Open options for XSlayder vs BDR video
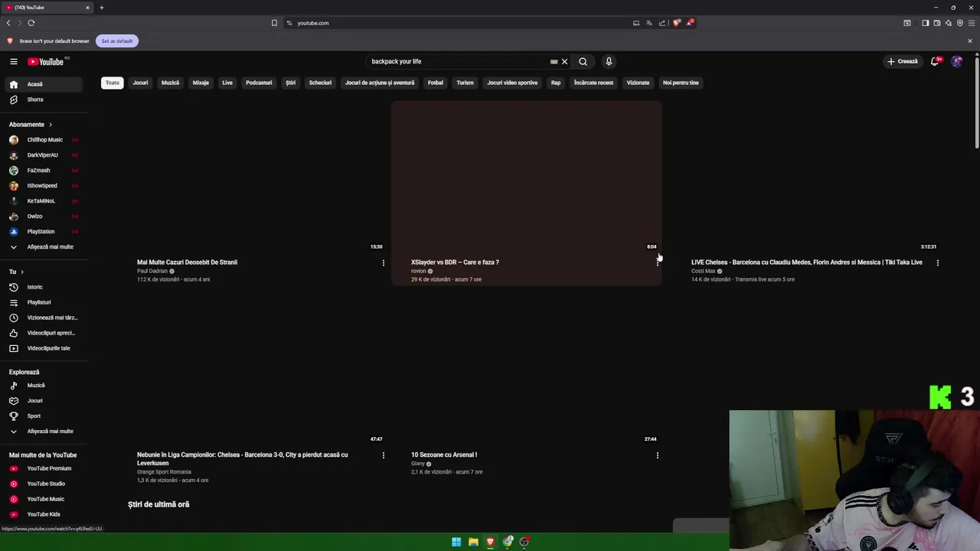The width and height of the screenshot is (980, 551). pyautogui.click(x=657, y=262)
